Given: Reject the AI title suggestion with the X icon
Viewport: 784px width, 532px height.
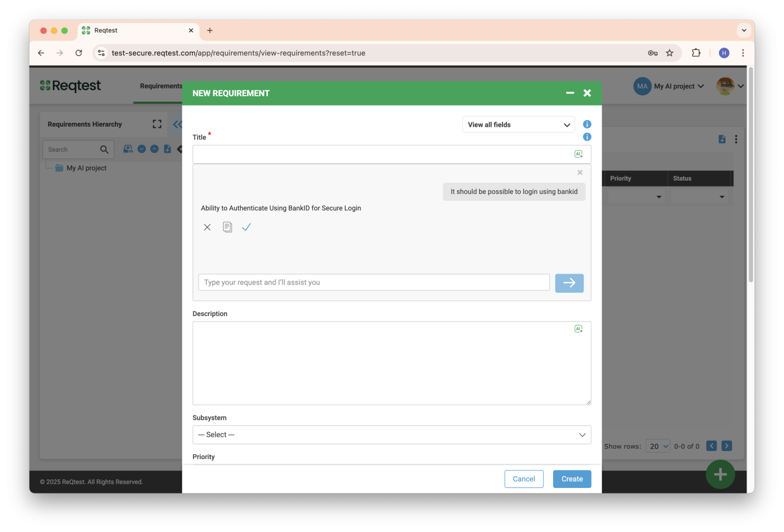Looking at the screenshot, I should click(x=207, y=227).
